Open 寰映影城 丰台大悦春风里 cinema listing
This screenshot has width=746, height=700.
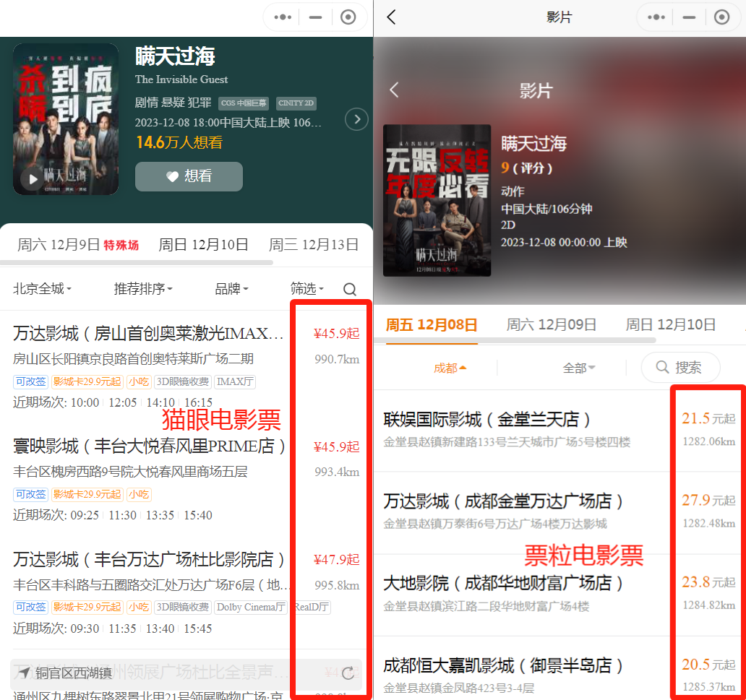point(150,446)
